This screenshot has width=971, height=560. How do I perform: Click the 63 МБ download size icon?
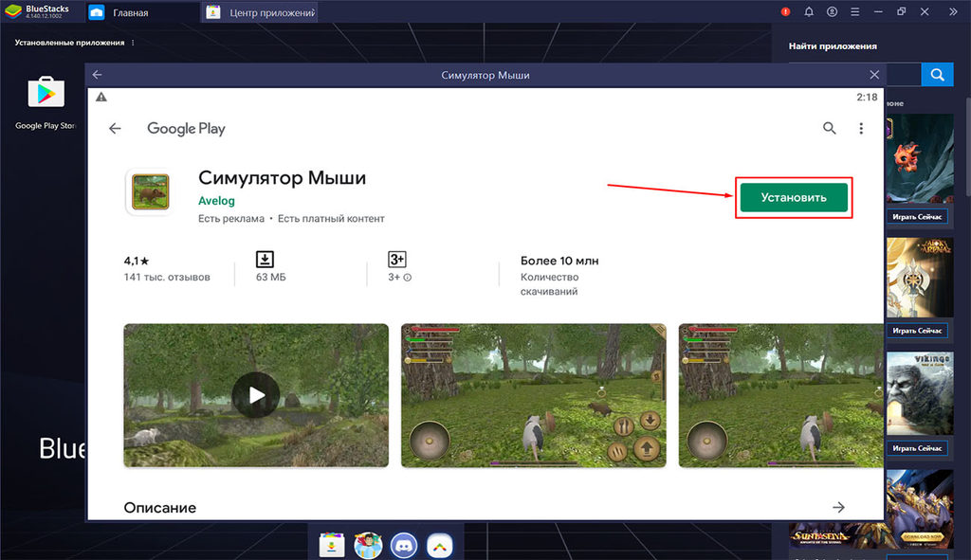pos(266,260)
